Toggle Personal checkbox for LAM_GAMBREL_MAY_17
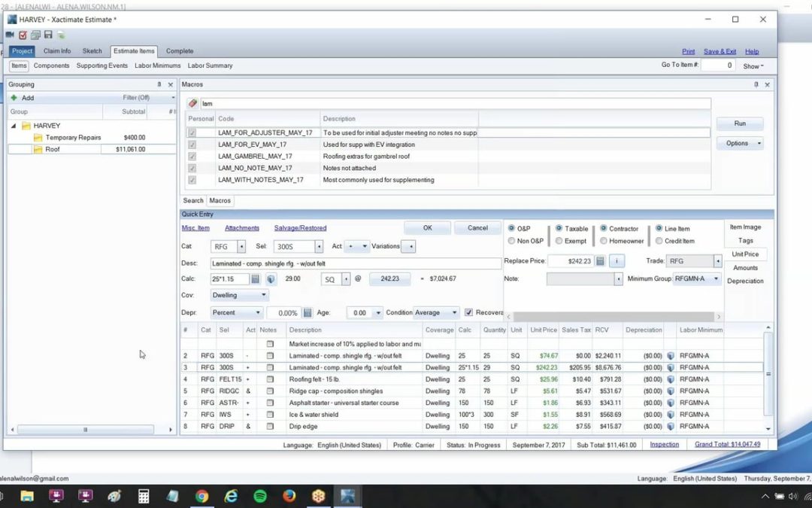Screen dimensions: 812x508 [192, 157]
